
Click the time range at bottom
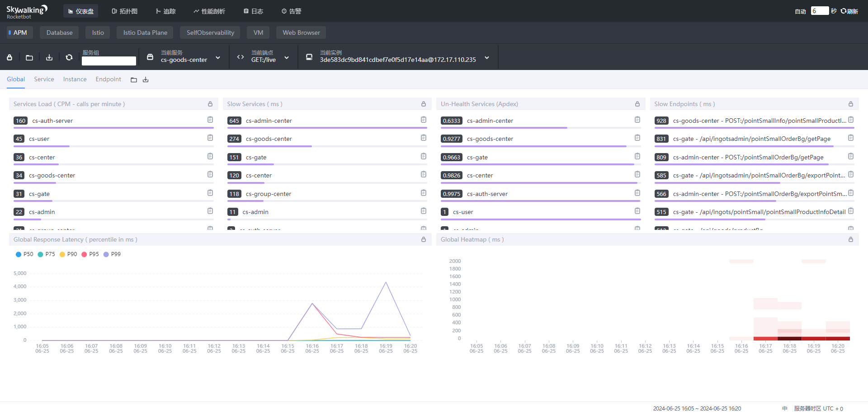(697, 409)
